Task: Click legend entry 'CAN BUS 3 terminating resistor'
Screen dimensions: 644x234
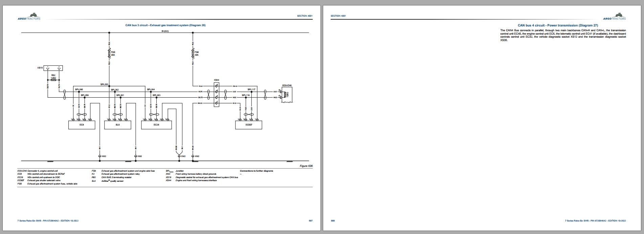Action: click(x=117, y=177)
